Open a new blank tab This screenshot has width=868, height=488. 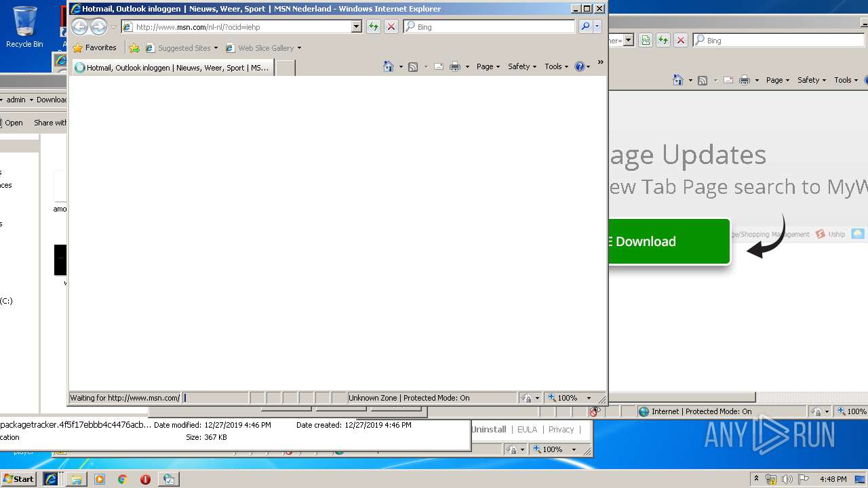pyautogui.click(x=285, y=67)
